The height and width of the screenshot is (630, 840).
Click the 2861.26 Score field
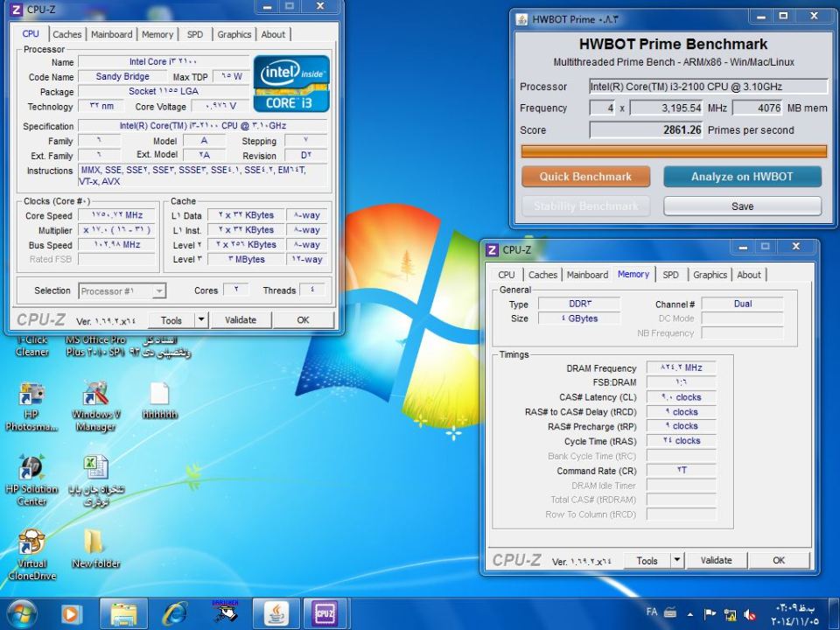coord(646,129)
